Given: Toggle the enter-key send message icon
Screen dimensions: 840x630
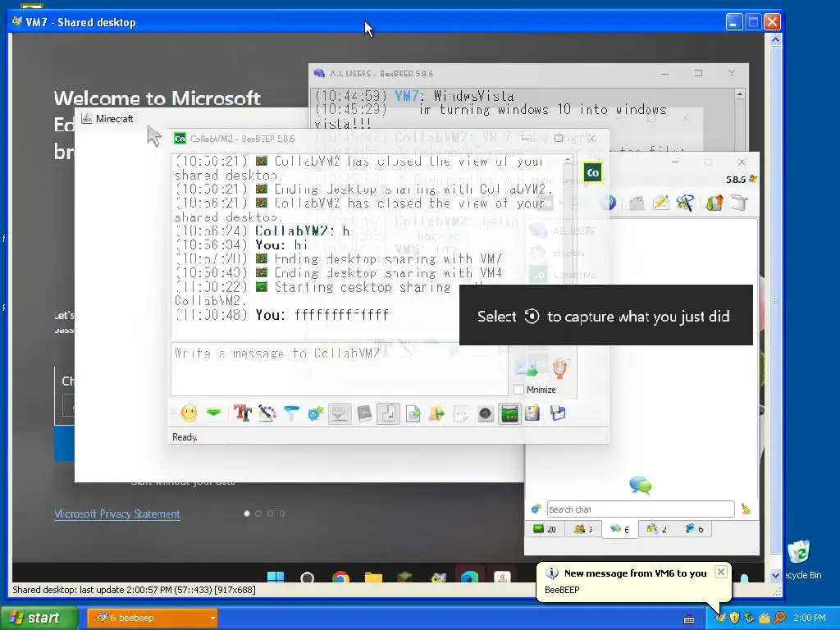Looking at the screenshot, I should click(x=388, y=413).
